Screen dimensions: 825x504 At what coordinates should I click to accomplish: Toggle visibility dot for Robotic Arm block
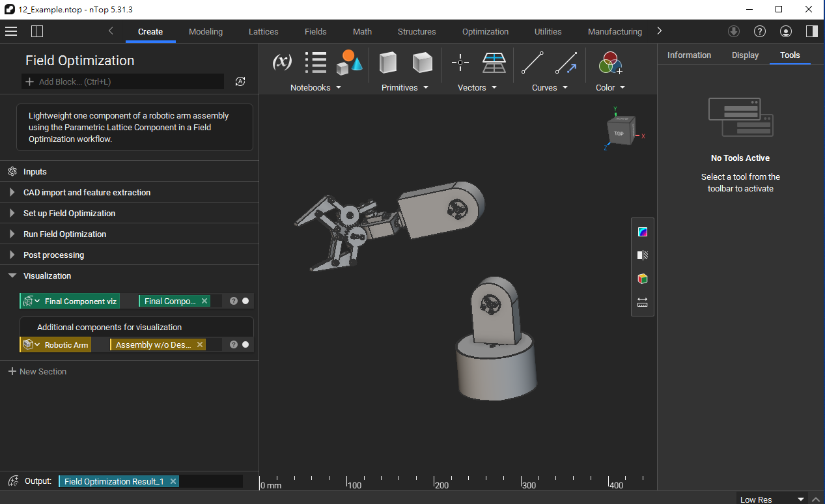point(245,344)
